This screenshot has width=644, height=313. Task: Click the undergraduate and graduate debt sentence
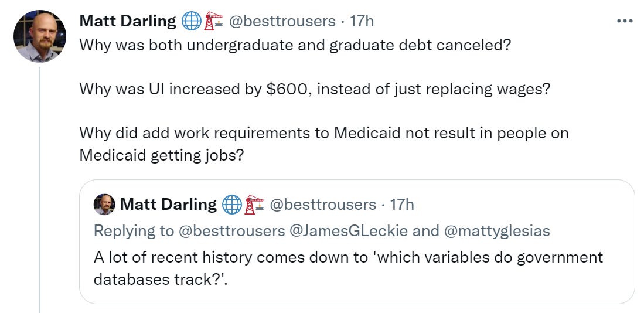pos(295,45)
